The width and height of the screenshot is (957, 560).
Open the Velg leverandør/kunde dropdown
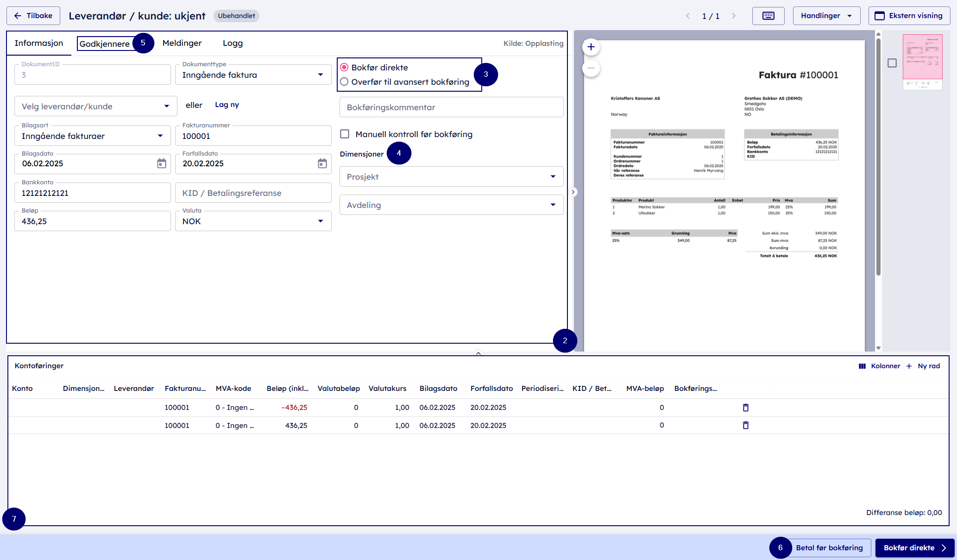pos(95,107)
